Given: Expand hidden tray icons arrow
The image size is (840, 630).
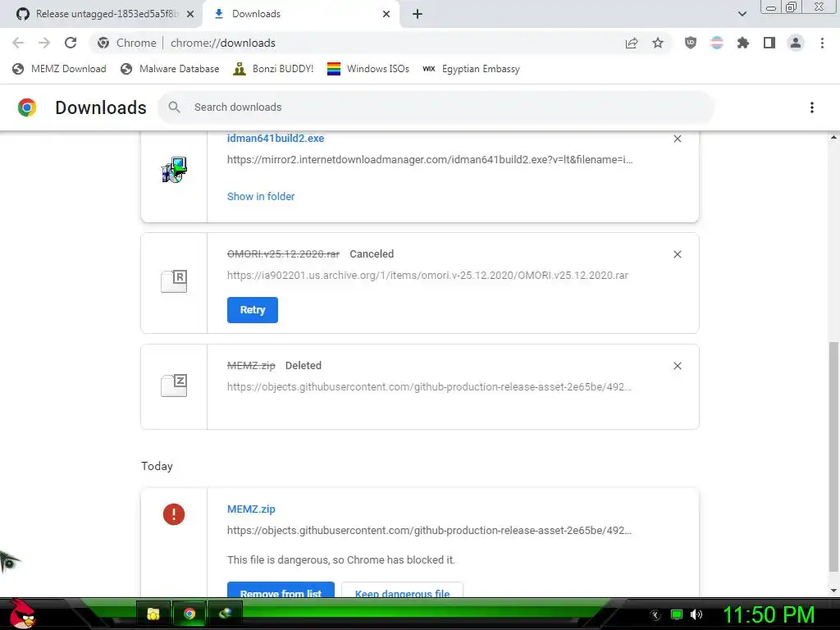Looking at the screenshot, I should 655,615.
